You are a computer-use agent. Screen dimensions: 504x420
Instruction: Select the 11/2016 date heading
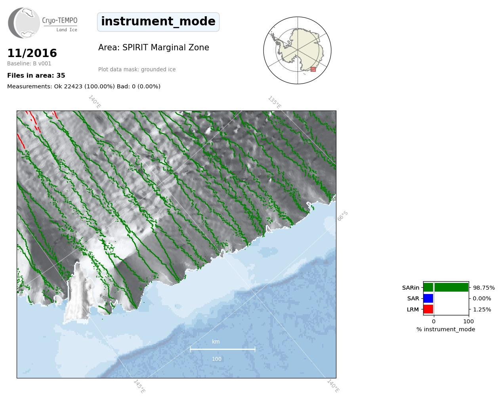(x=32, y=53)
